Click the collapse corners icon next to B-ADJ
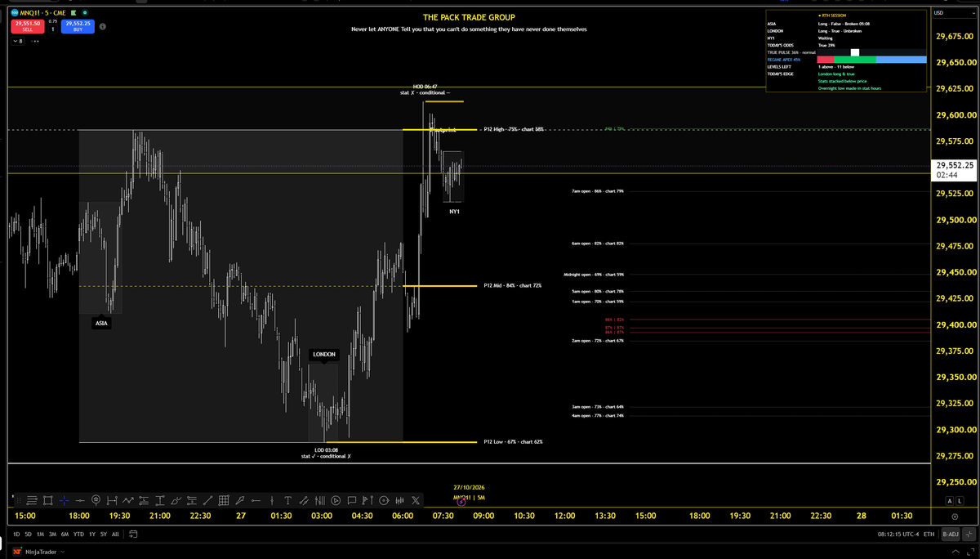 [969, 534]
